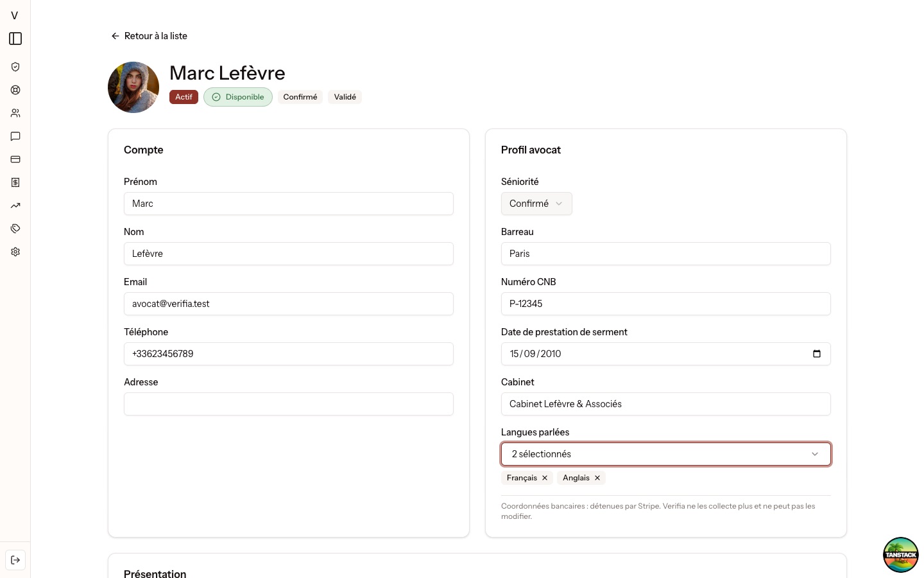This screenshot has height=578, width=924.
Task: Click Marc Lefèvre's profile avatar
Action: click(133, 87)
